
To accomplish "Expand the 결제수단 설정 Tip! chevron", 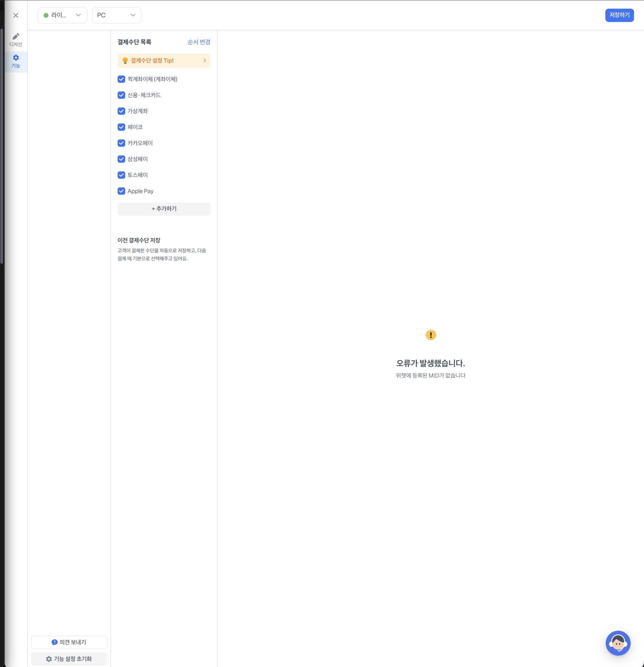I will pos(205,61).
